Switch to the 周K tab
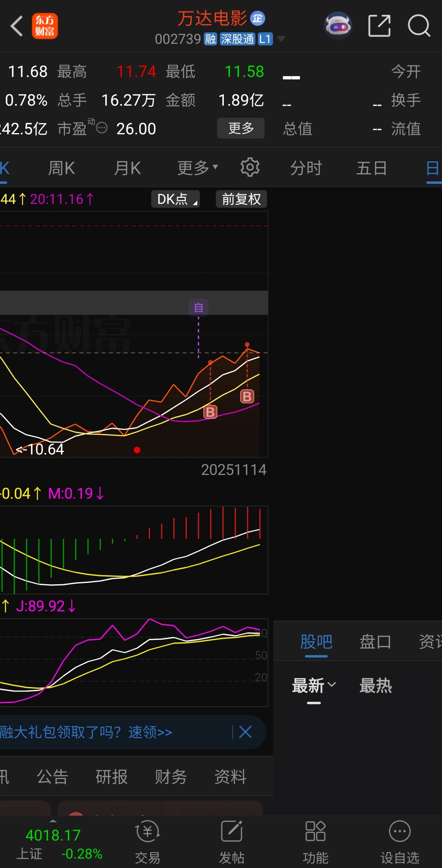The width and height of the screenshot is (442, 868). [x=61, y=168]
